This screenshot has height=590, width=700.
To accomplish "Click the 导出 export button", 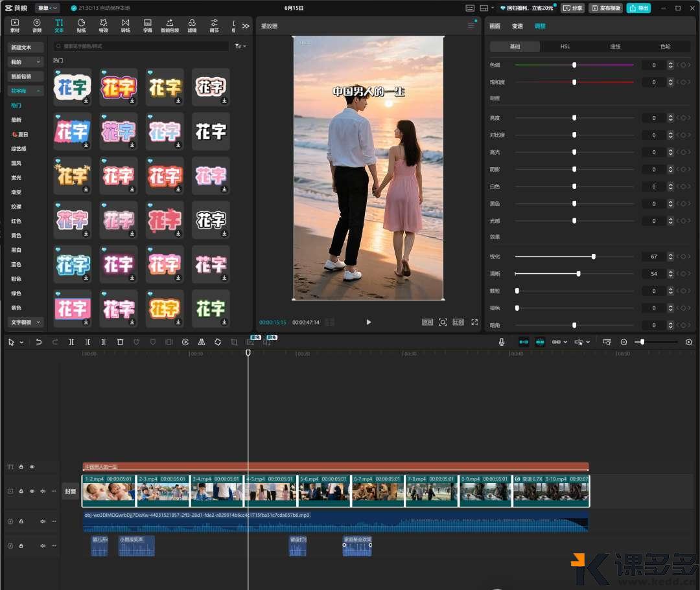I will pyautogui.click(x=639, y=8).
